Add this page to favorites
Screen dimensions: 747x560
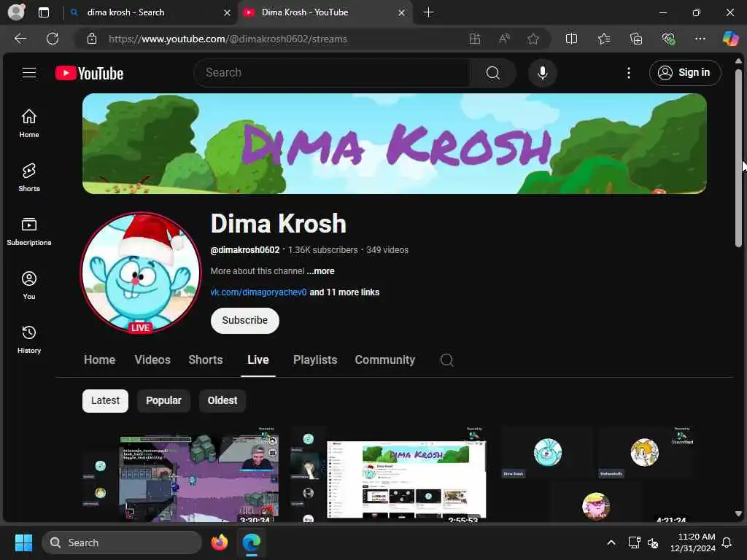coord(533,39)
